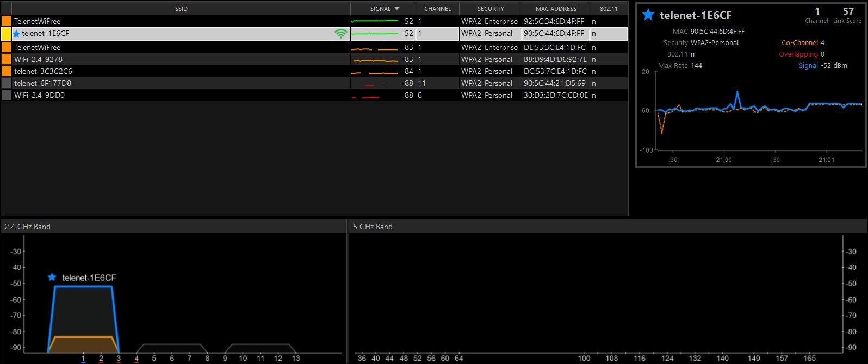Click the sort arrow in the SIGNAL column header
The height and width of the screenshot is (364, 868).
pyautogui.click(x=396, y=9)
